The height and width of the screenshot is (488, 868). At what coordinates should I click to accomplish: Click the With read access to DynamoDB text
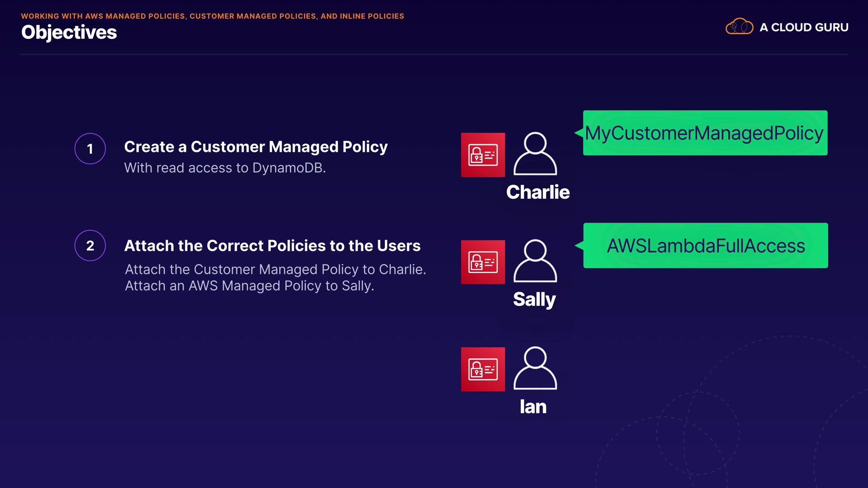(225, 168)
